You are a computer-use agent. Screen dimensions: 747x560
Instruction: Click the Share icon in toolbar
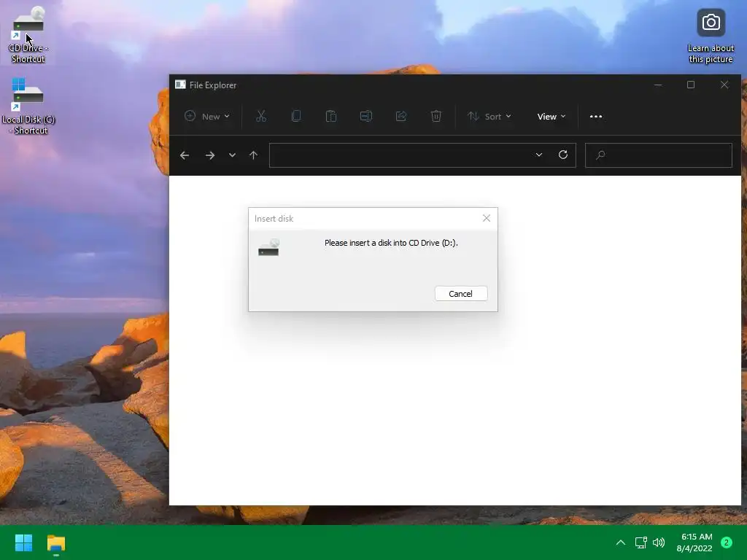pos(401,116)
